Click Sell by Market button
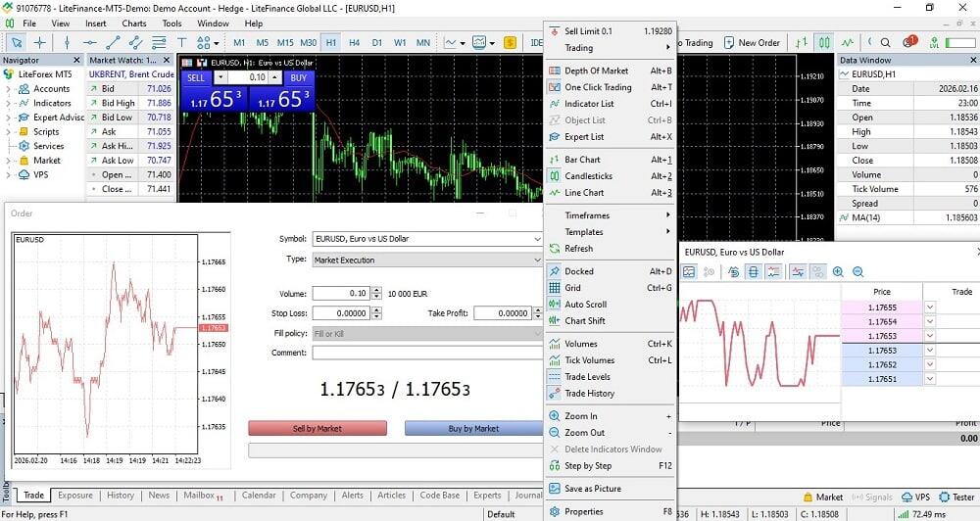The width and height of the screenshot is (980, 521). click(x=318, y=428)
